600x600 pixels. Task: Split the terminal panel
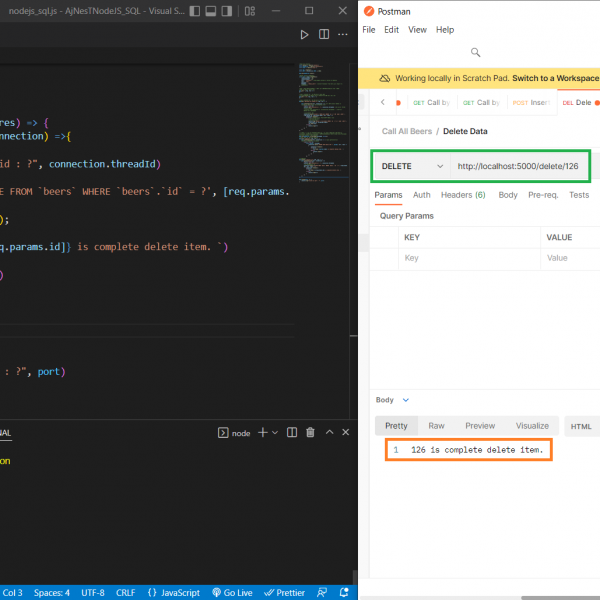pyautogui.click(x=292, y=433)
